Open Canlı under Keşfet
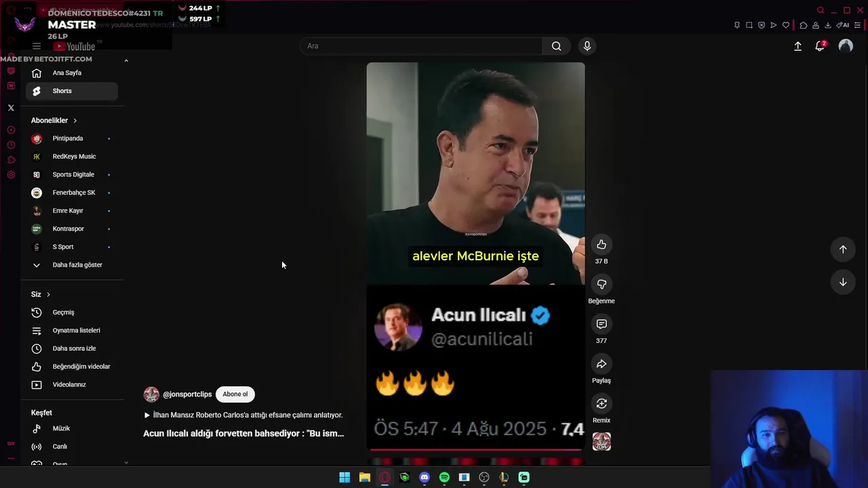This screenshot has width=868, height=488. (72, 447)
